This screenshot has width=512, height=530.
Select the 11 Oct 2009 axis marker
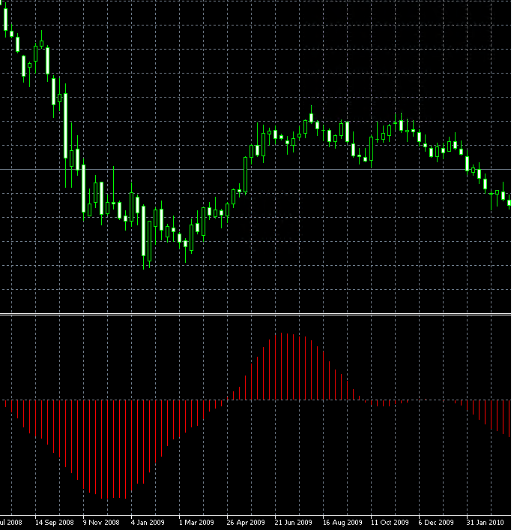(x=390, y=522)
